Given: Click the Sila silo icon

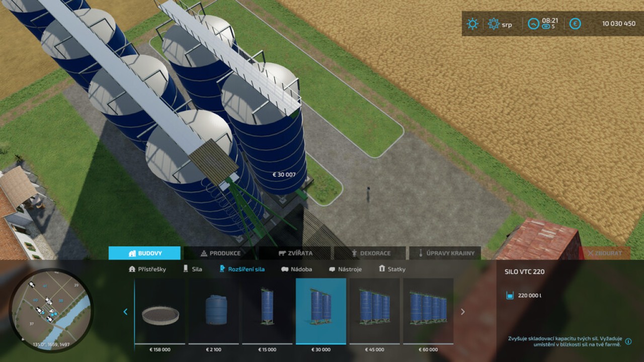Looking at the screenshot, I should click(x=186, y=269).
